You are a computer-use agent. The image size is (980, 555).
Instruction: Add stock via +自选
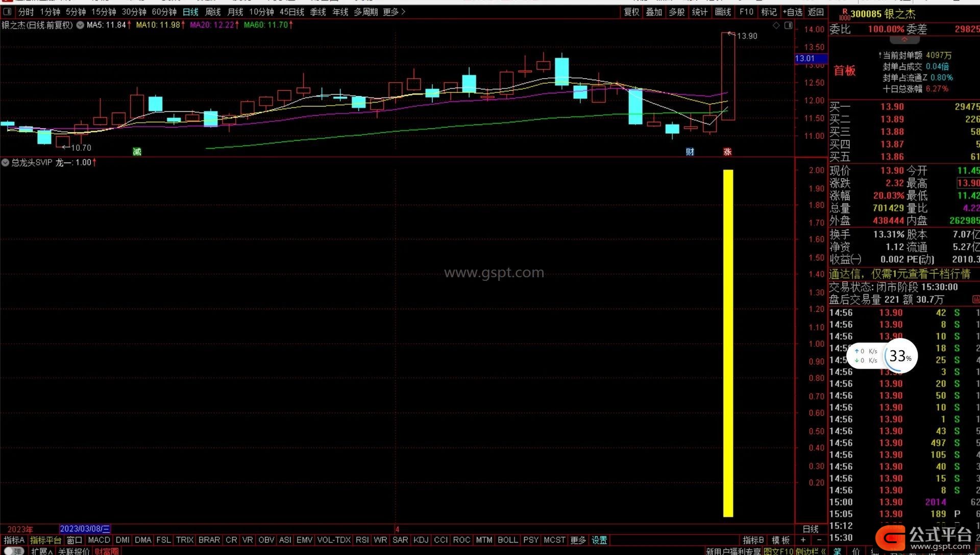click(x=793, y=12)
